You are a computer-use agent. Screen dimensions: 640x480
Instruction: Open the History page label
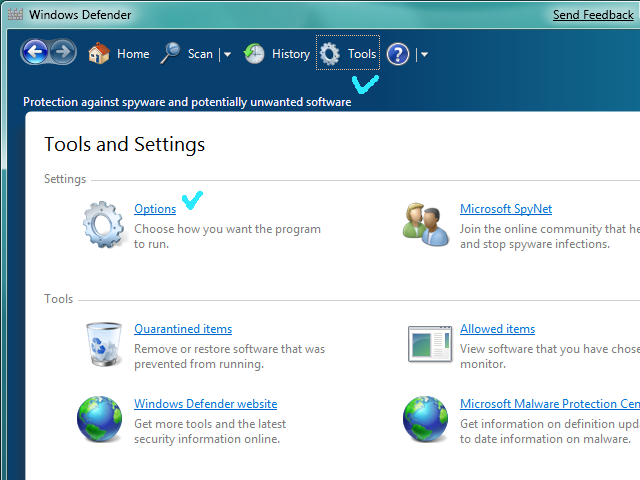coord(291,54)
